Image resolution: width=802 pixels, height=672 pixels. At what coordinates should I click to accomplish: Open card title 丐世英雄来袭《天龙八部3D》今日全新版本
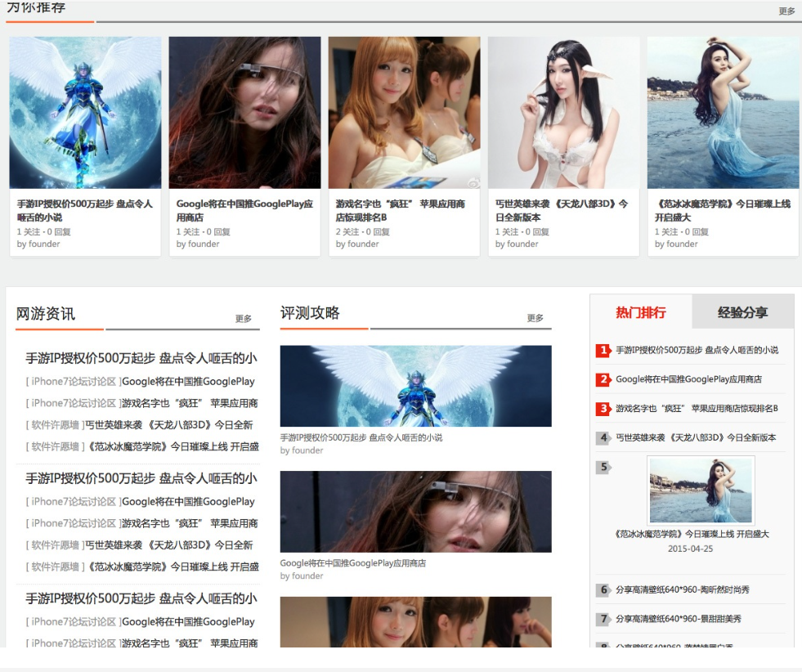point(562,210)
